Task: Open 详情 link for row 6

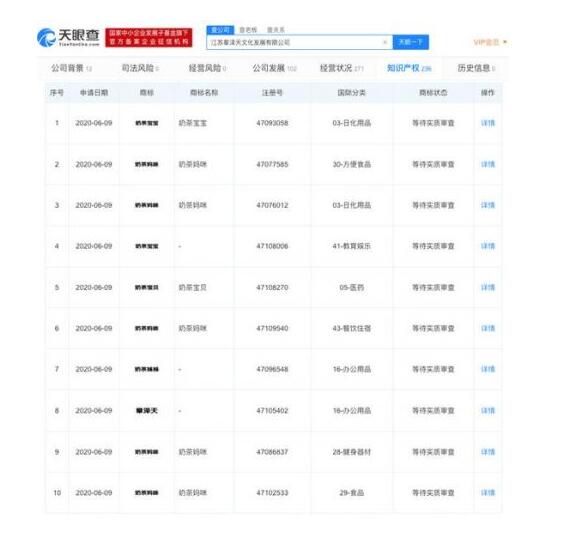Action: pos(488,328)
